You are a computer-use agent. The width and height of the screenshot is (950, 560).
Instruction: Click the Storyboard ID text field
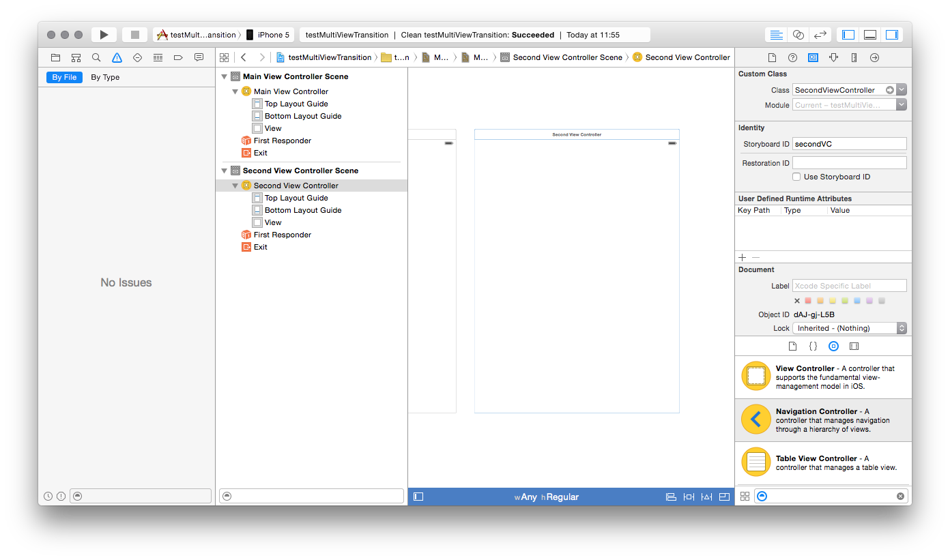(849, 144)
